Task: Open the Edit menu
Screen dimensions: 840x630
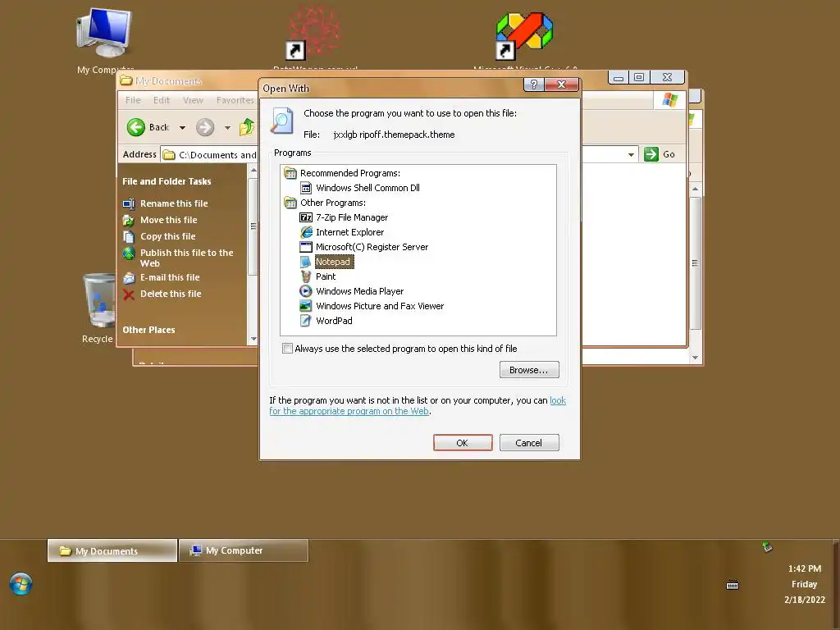Action: coord(162,100)
